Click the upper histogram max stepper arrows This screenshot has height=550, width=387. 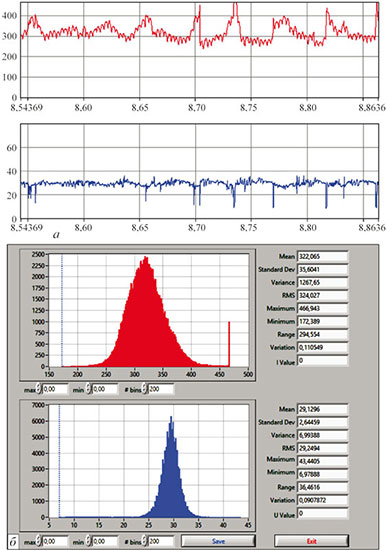(x=39, y=389)
